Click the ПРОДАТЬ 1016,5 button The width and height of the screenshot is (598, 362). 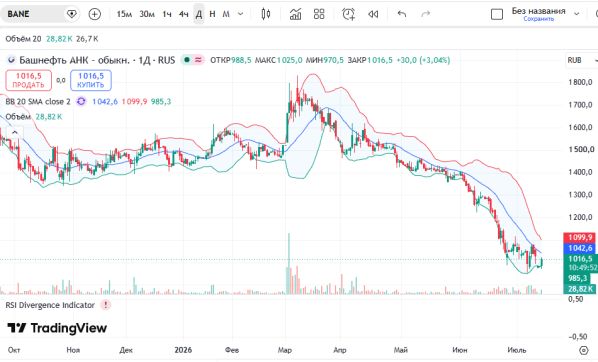(x=29, y=80)
